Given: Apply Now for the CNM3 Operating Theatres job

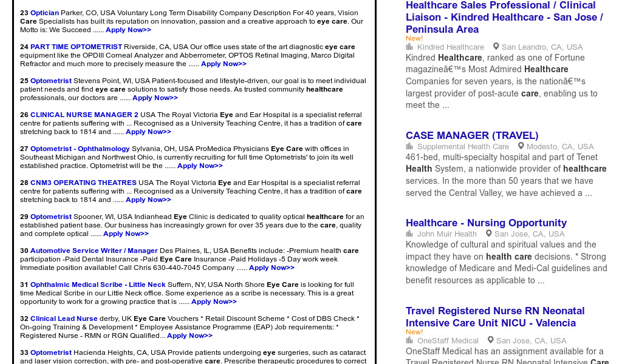Looking at the screenshot, I should [148, 200].
